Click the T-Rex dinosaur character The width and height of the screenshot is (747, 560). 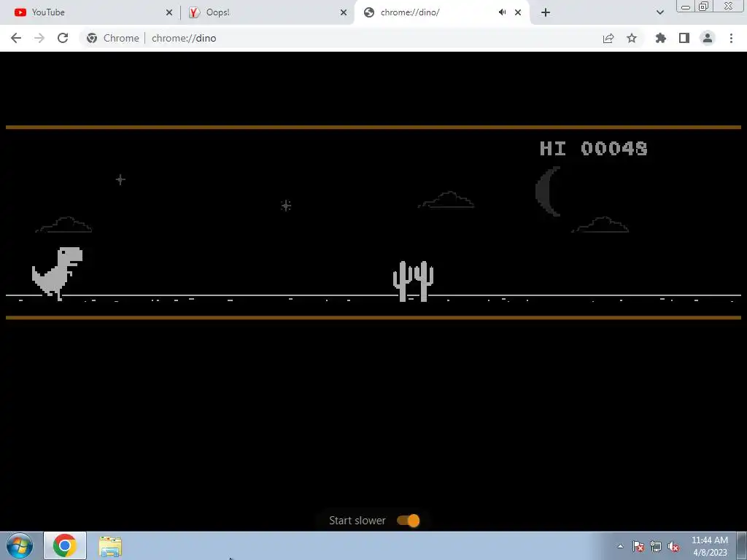pyautogui.click(x=57, y=274)
